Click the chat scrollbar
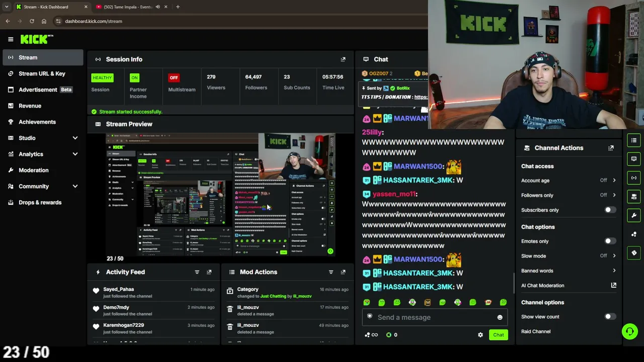This screenshot has width=644, height=362. click(x=514, y=283)
